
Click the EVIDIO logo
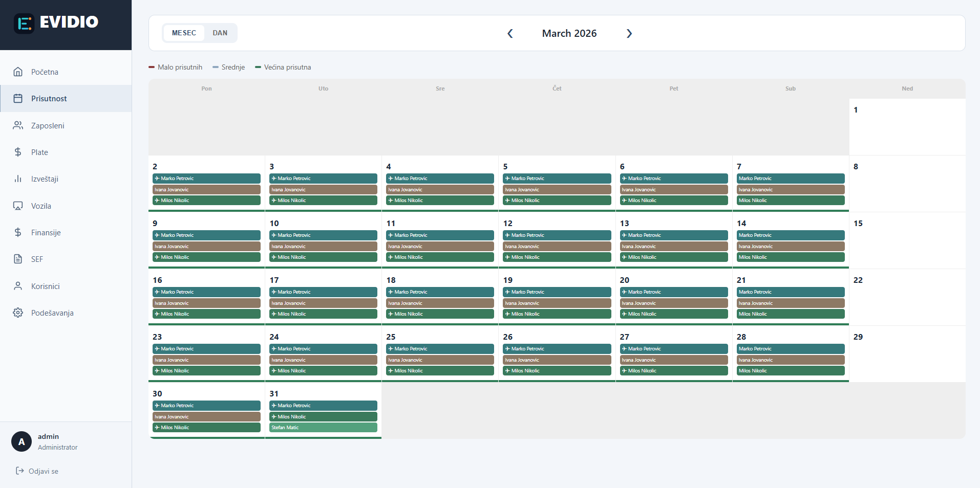click(x=55, y=22)
